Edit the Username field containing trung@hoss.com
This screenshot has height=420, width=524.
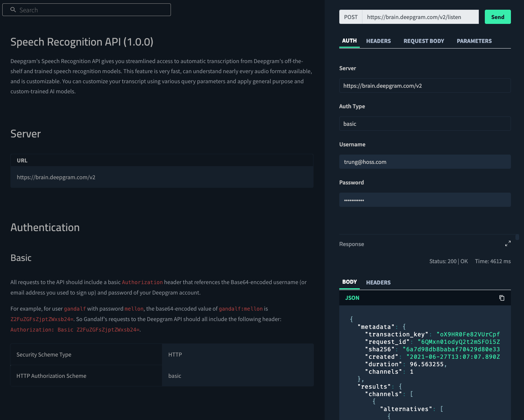click(x=425, y=162)
